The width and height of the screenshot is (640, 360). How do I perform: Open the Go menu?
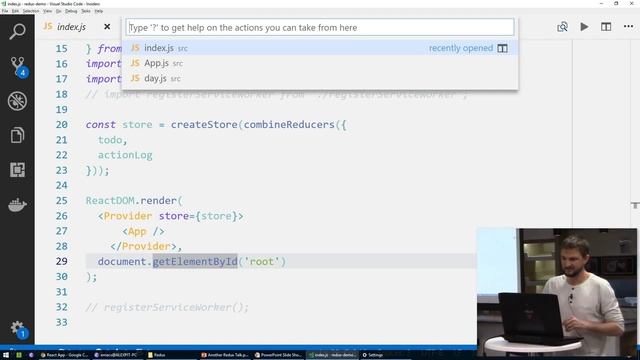[x=58, y=11]
